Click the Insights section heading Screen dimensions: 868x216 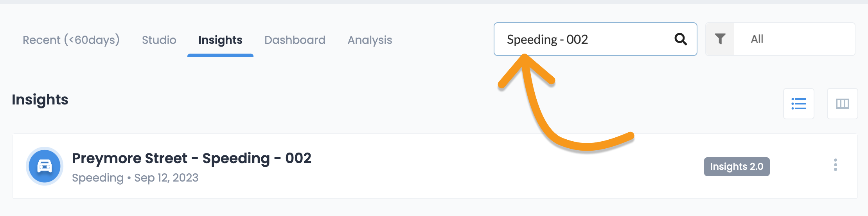(40, 100)
